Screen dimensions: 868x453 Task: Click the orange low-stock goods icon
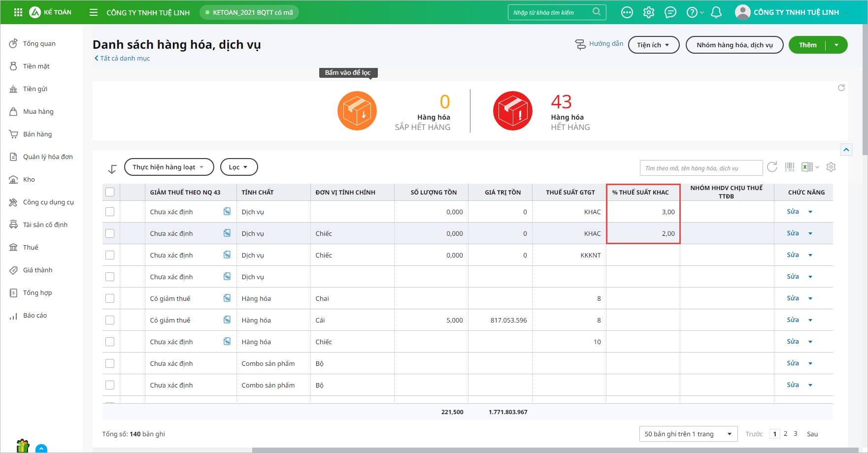point(357,111)
